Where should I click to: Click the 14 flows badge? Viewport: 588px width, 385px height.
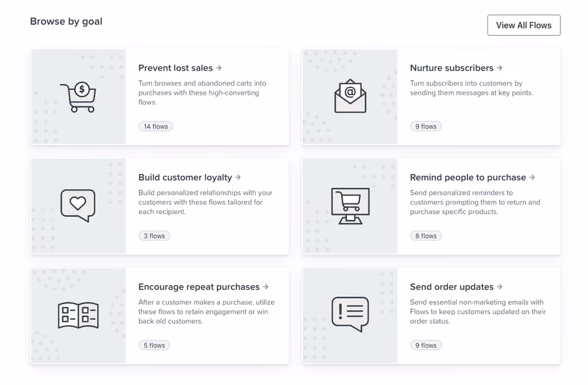coord(156,127)
